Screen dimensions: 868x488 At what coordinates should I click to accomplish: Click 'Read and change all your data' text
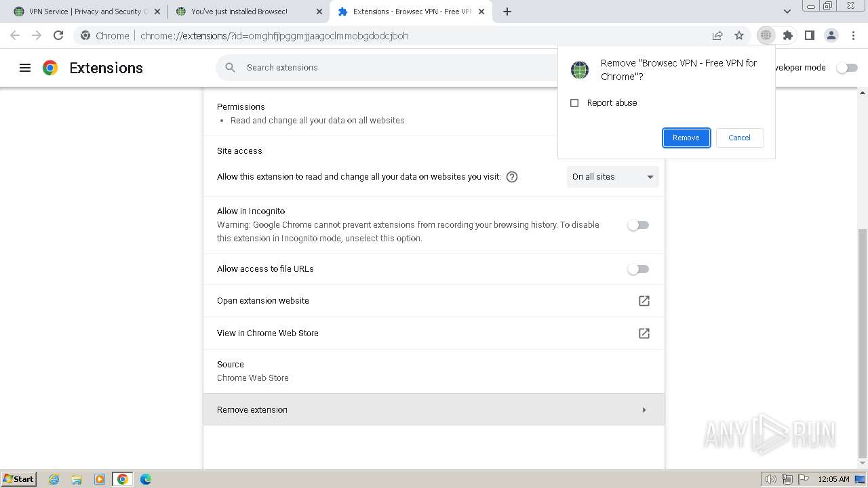(317, 121)
